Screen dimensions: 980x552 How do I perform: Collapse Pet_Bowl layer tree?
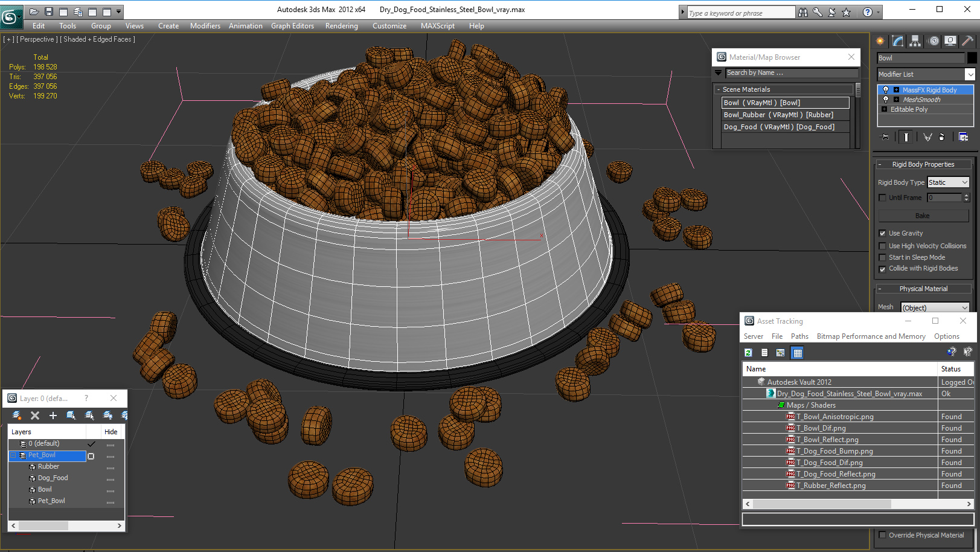pyautogui.click(x=13, y=455)
